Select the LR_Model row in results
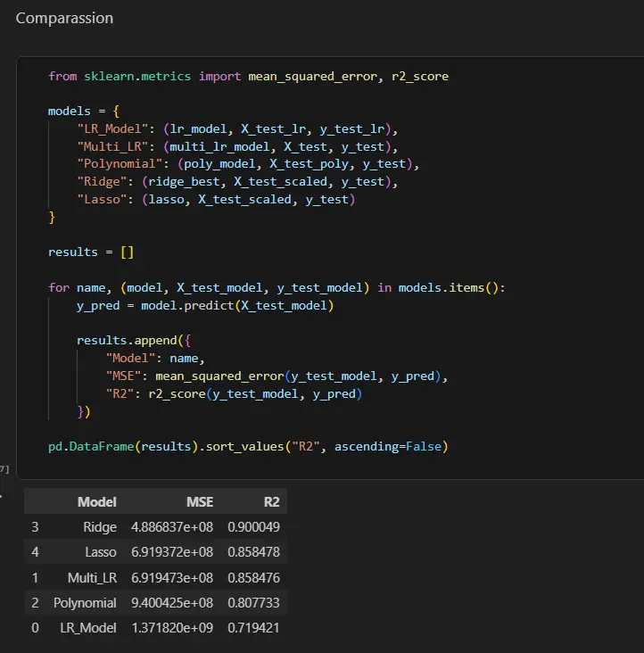 155,628
